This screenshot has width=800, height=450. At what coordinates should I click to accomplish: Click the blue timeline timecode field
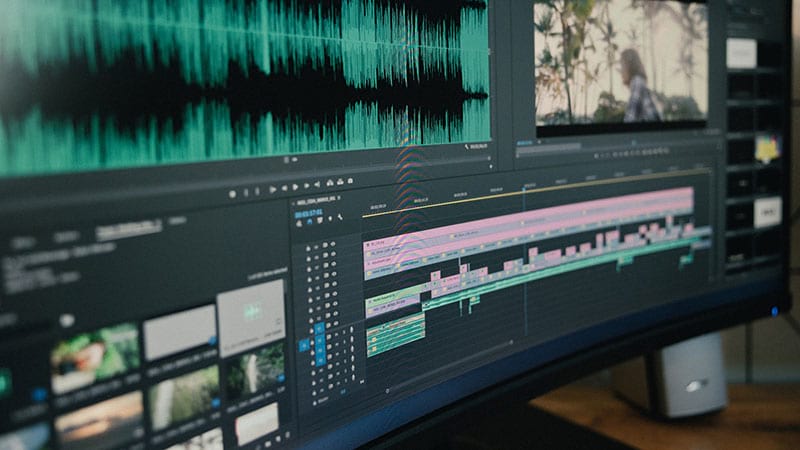point(309,213)
